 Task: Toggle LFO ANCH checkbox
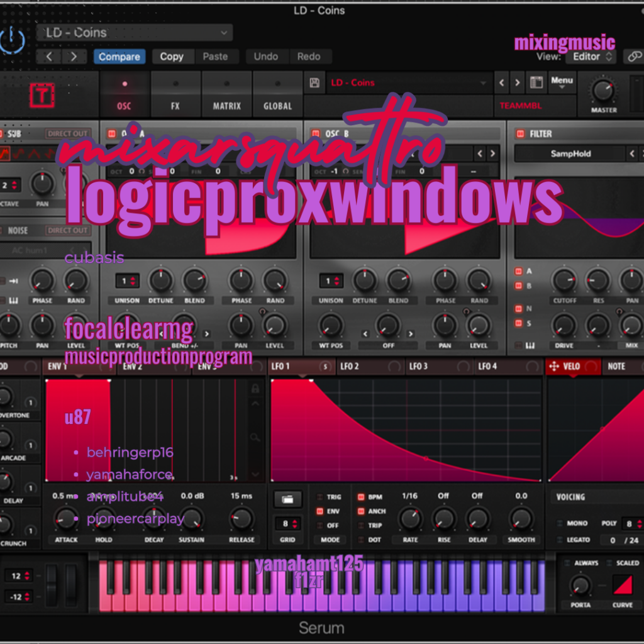pos(361,511)
